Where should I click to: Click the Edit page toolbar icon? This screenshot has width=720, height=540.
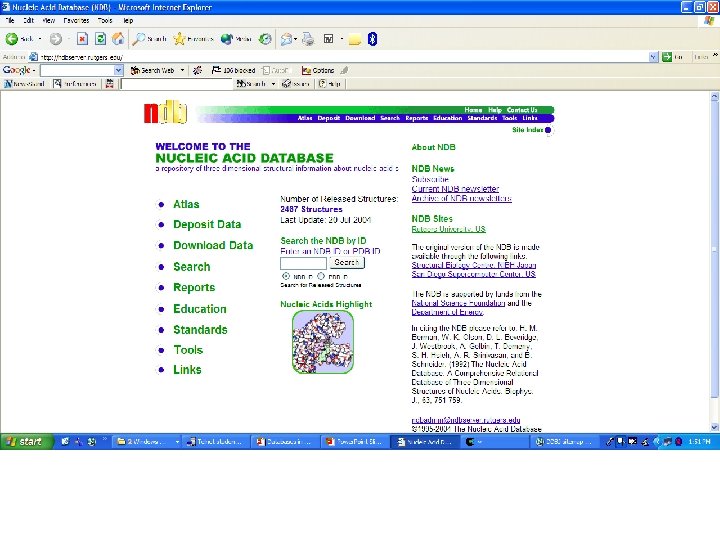point(328,39)
